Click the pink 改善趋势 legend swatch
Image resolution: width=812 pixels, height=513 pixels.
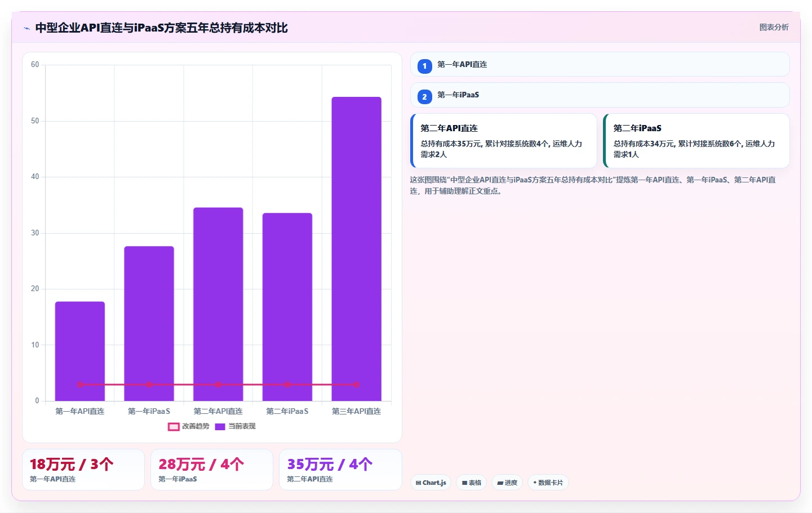click(174, 426)
